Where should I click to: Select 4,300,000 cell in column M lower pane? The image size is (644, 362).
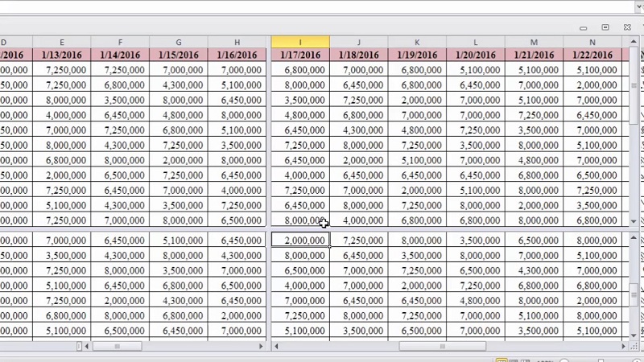coord(534,270)
